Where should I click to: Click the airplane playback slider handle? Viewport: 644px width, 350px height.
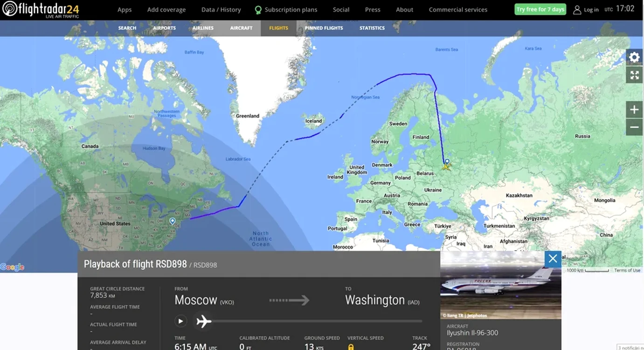(204, 321)
